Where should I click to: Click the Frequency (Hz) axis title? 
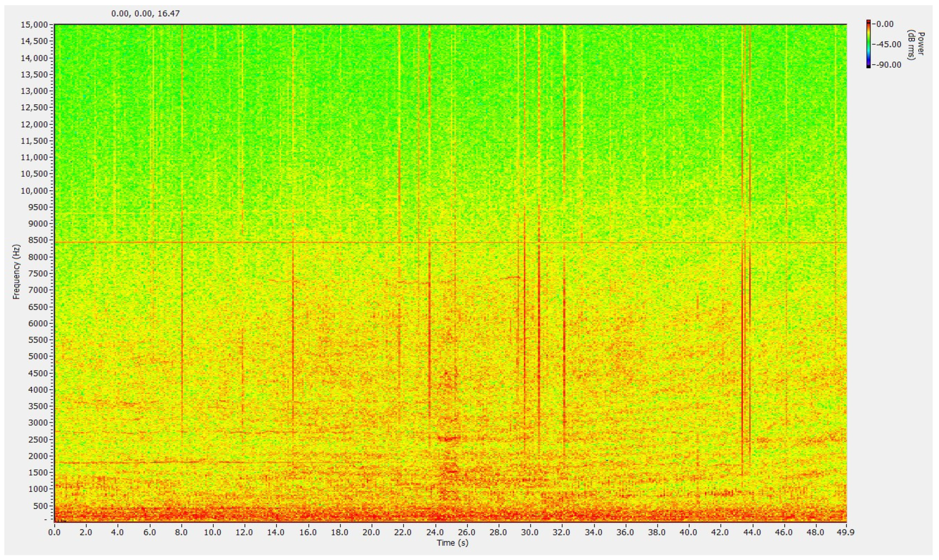click(16, 272)
